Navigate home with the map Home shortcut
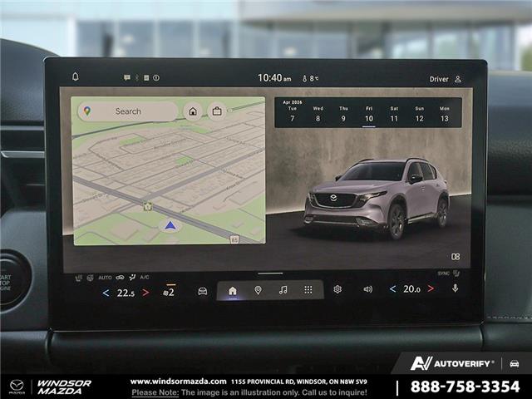The width and height of the screenshot is (532, 399). point(193,111)
